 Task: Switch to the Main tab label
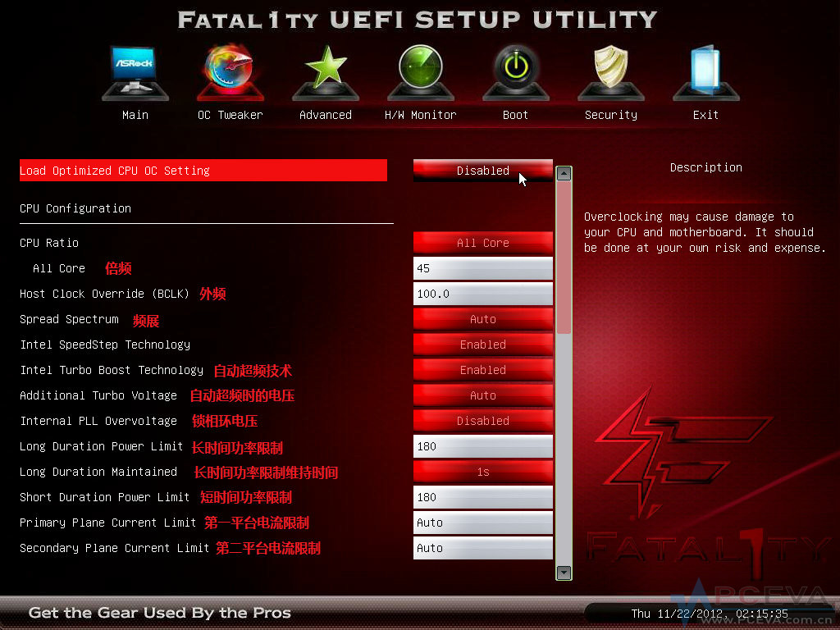click(x=135, y=115)
